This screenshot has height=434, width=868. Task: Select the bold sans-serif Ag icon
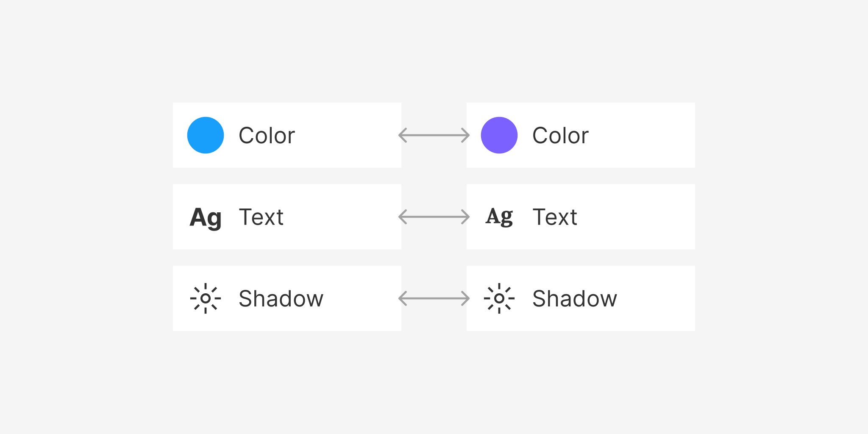[x=206, y=218]
